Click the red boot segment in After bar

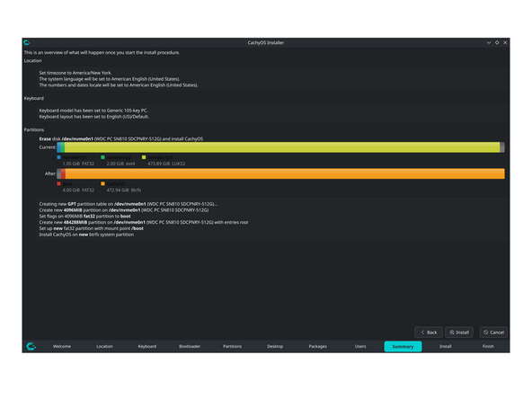pos(63,173)
